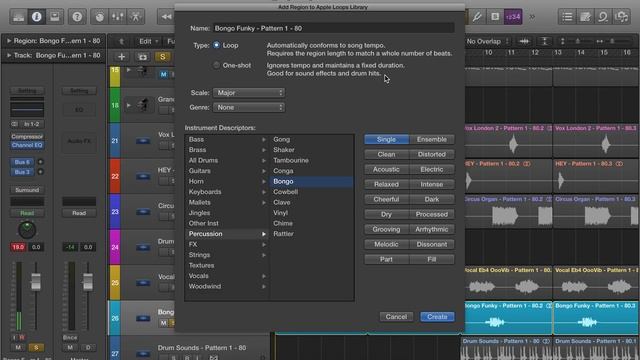
Task: Adjust the horizontal zoom slider
Action: coord(612,41)
